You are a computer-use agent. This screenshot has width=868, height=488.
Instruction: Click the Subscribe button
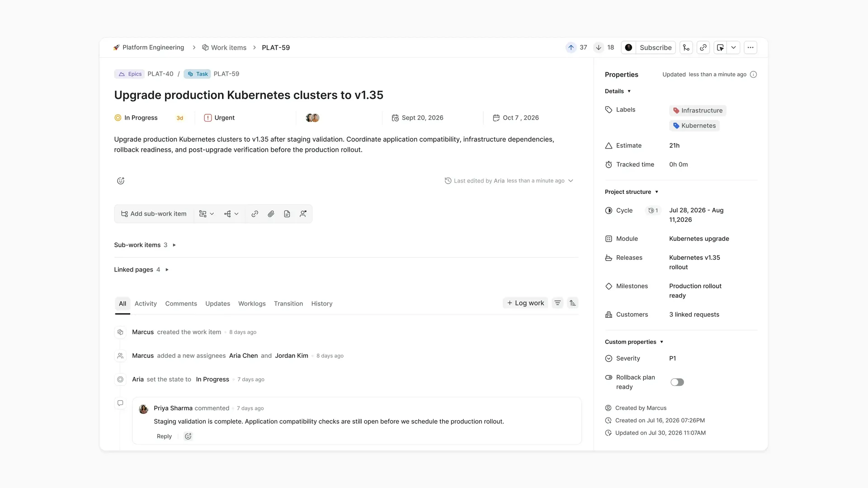(x=656, y=47)
